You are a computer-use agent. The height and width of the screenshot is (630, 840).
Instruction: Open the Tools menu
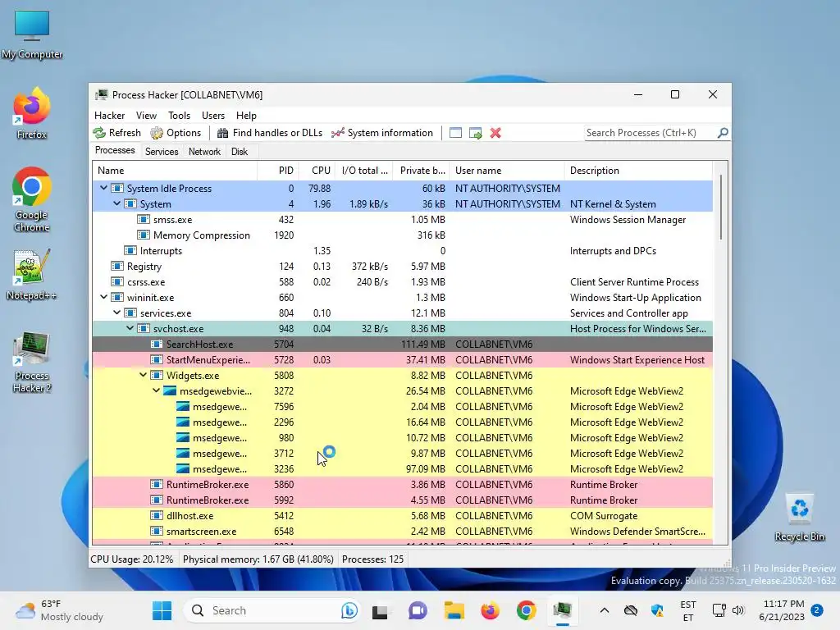[179, 116]
